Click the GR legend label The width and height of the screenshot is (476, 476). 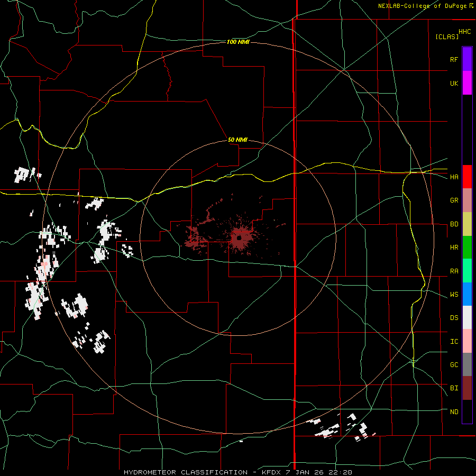pos(454,200)
